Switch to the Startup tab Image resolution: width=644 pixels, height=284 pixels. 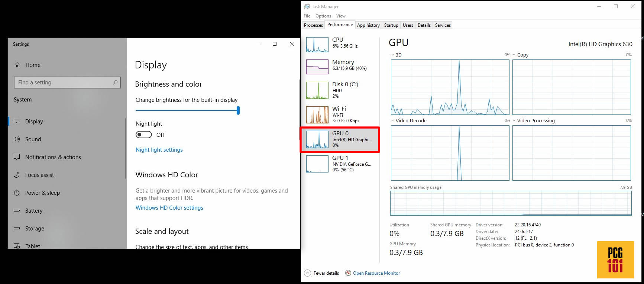391,25
